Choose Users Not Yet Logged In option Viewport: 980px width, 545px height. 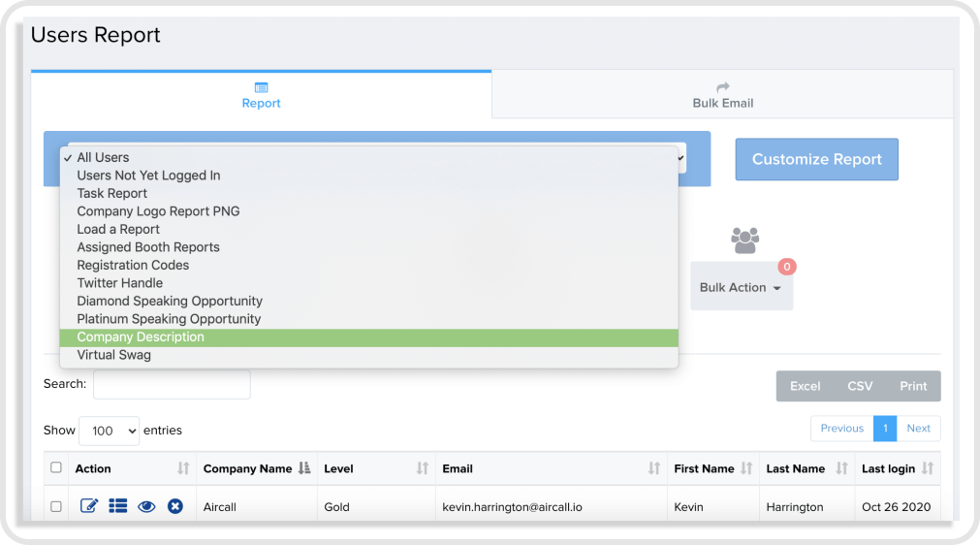[x=148, y=176]
